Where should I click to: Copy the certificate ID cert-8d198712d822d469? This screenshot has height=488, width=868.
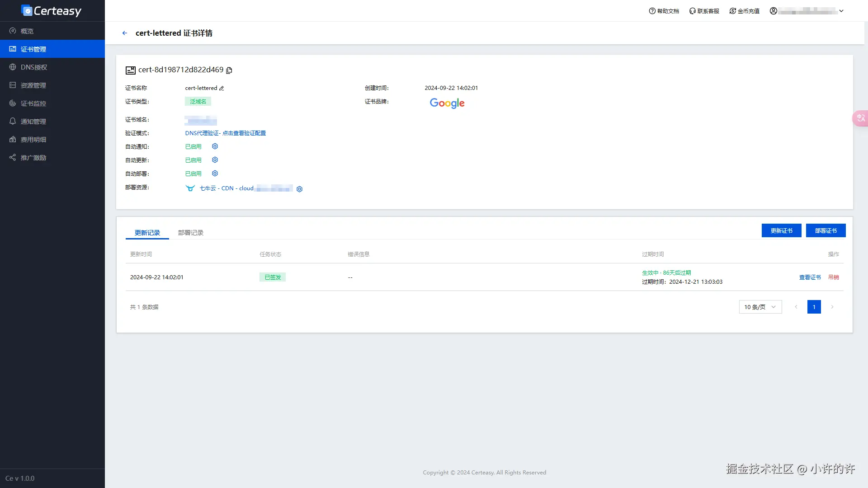(229, 70)
